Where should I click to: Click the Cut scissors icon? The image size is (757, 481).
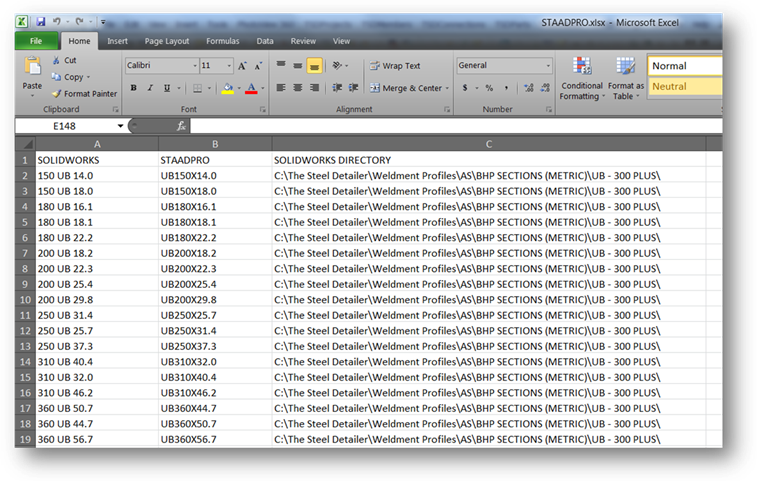[x=56, y=60]
